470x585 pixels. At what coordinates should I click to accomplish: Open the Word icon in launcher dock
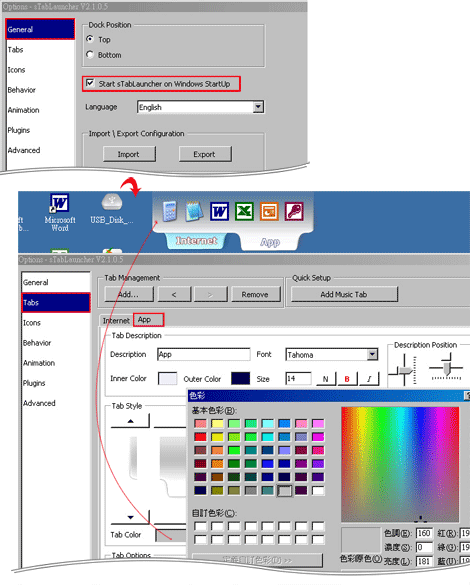tap(219, 211)
